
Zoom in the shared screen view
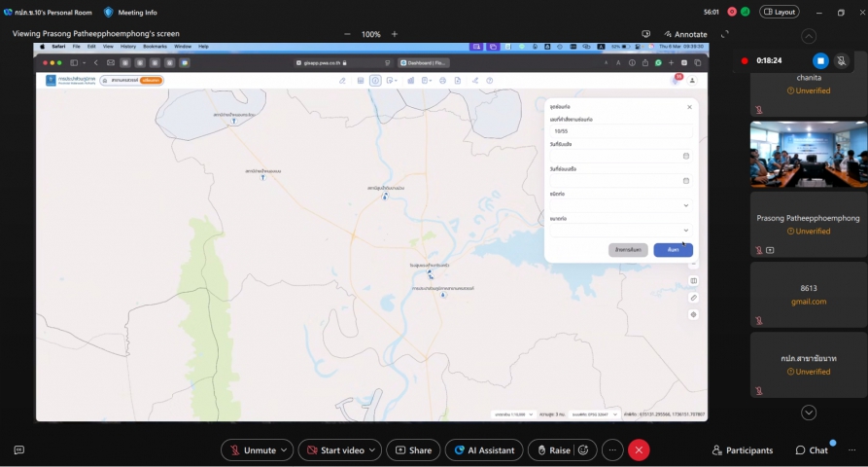tap(394, 34)
